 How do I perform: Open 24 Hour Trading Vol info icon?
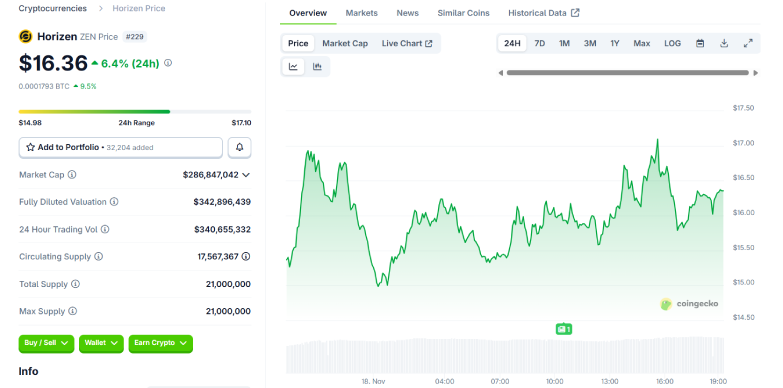pyautogui.click(x=105, y=229)
